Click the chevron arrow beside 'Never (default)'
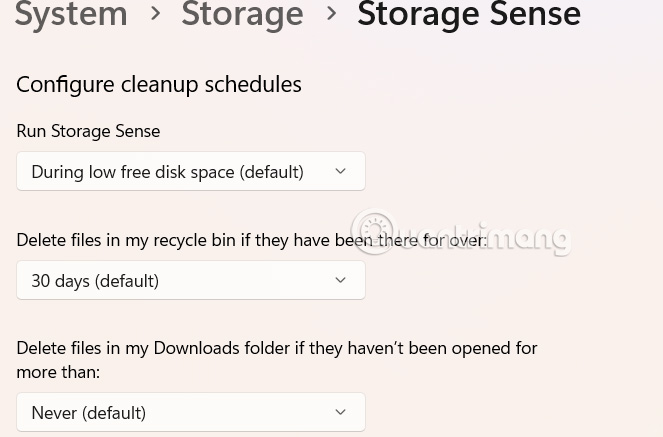The height and width of the screenshot is (437, 663). click(340, 412)
